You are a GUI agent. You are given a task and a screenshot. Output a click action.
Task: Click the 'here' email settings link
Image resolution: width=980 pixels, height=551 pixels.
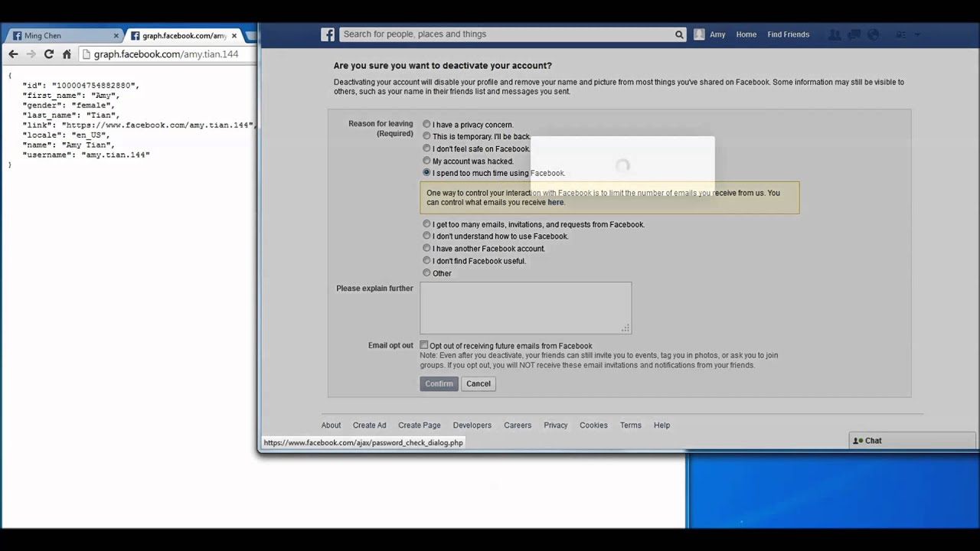556,203
